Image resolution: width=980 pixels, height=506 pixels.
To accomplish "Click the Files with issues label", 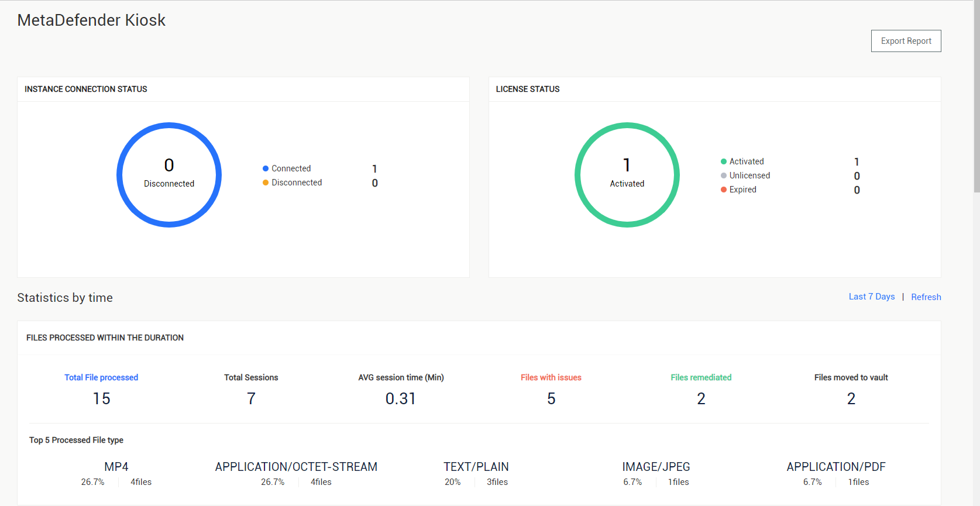I will [551, 377].
